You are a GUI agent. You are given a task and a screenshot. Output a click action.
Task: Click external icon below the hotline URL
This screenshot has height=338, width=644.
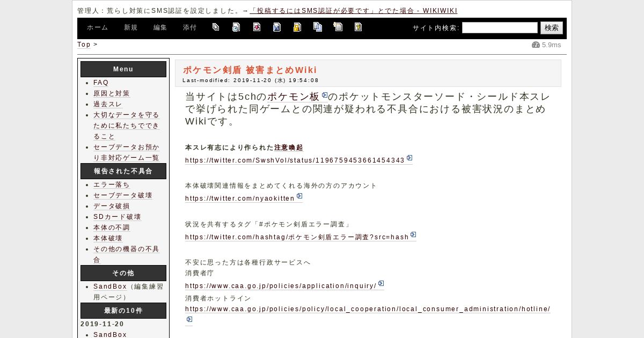point(189,320)
